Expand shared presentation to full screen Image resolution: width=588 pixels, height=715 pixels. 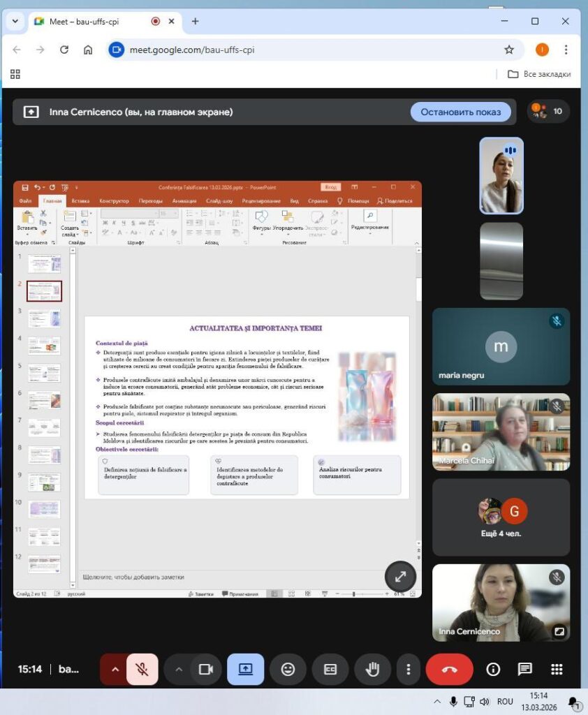(x=400, y=577)
